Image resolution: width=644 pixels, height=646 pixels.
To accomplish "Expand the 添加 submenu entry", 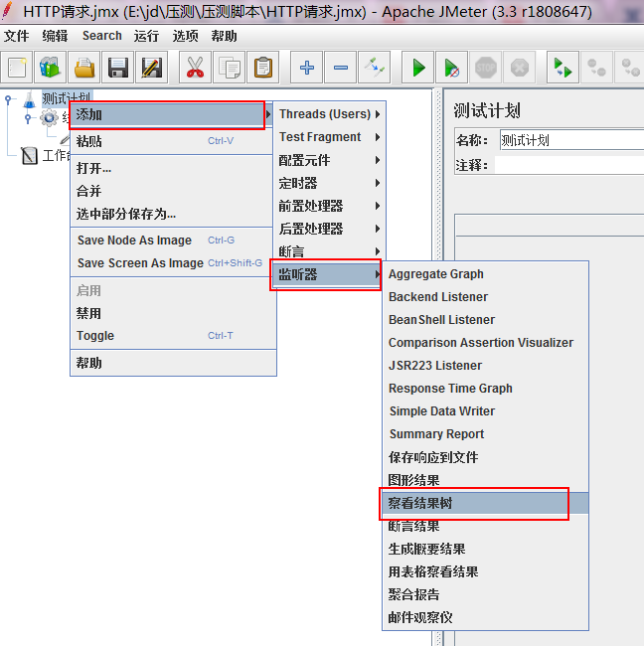I will pyautogui.click(x=171, y=114).
